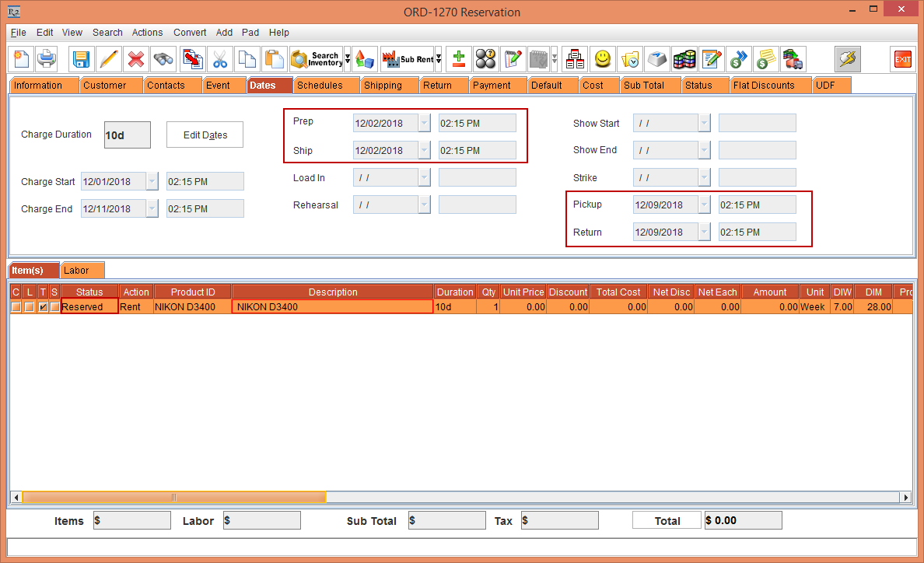Expand the Sub Rent dropdown arrow
Viewport: 924px width, 563px height.
(x=439, y=59)
